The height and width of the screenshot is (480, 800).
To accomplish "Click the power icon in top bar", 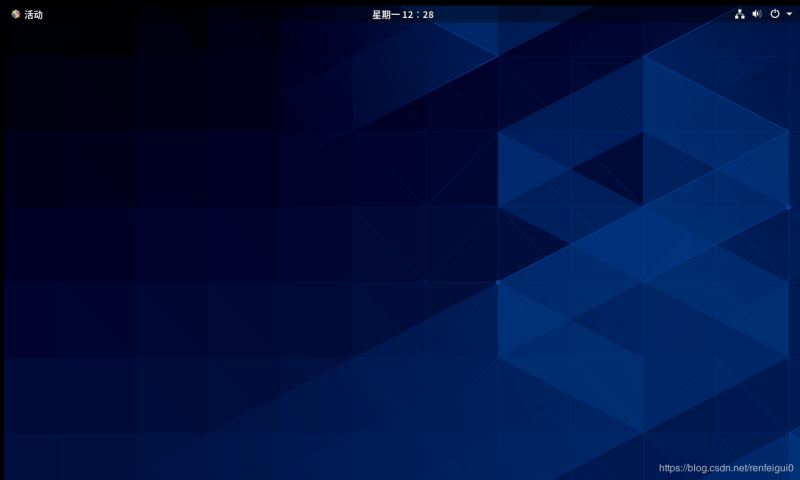I will click(774, 14).
